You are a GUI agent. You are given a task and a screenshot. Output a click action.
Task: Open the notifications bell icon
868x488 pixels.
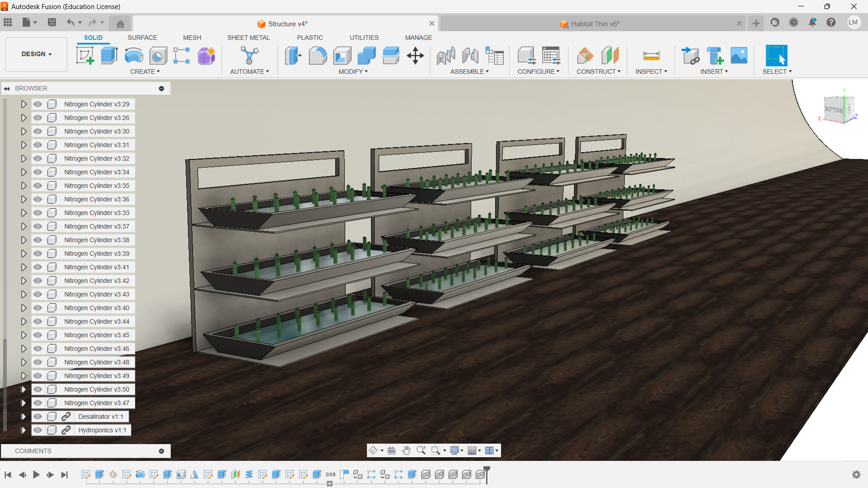pos(812,23)
